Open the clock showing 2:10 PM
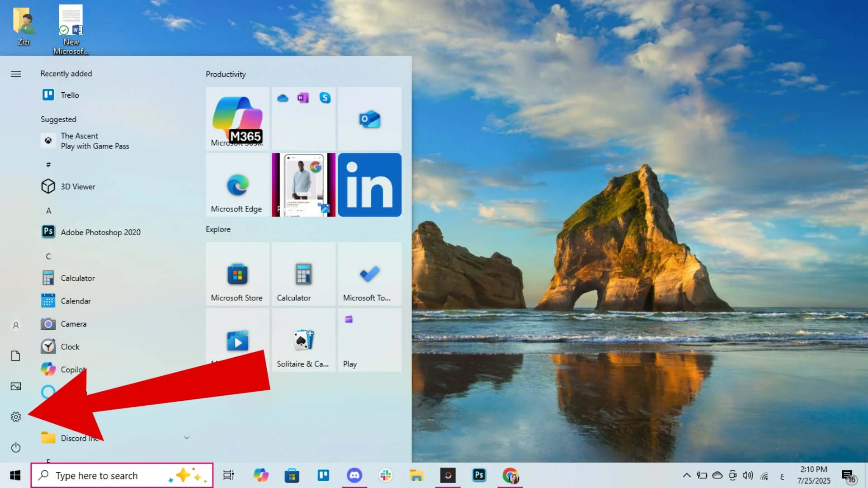868x488 pixels. (x=814, y=475)
